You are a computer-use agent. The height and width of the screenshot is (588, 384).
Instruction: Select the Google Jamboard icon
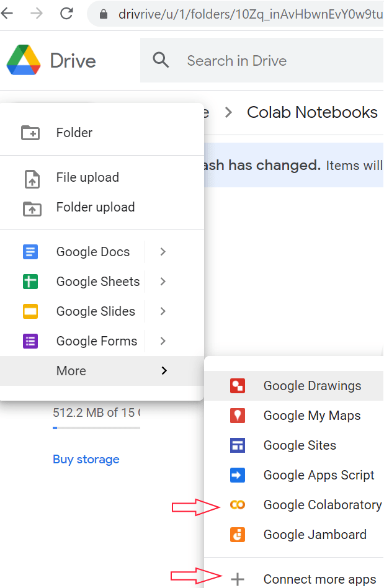point(238,535)
